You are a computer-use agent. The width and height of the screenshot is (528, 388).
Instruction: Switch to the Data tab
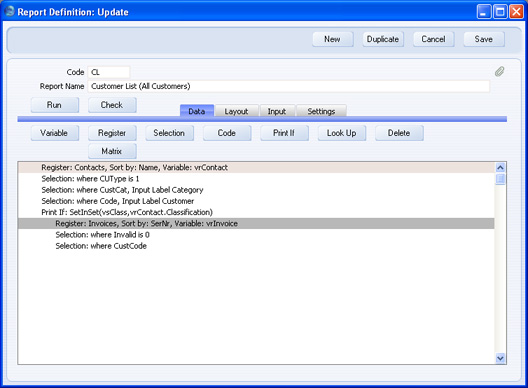click(x=197, y=111)
